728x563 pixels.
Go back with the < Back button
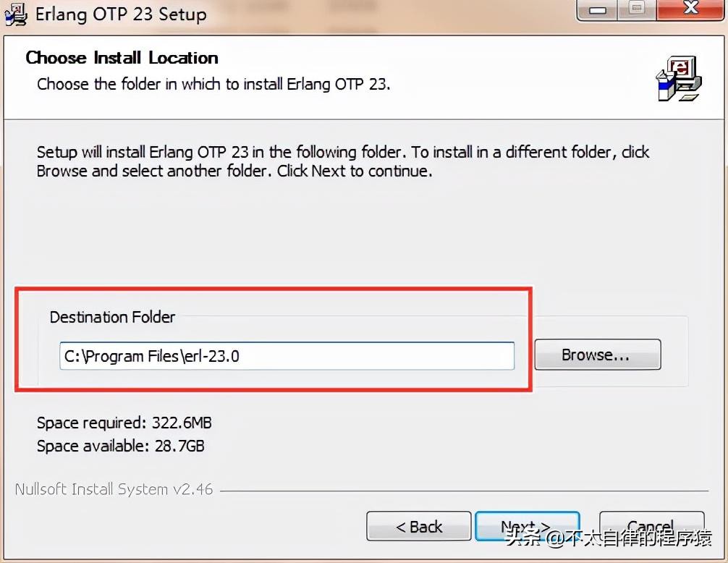[419, 527]
